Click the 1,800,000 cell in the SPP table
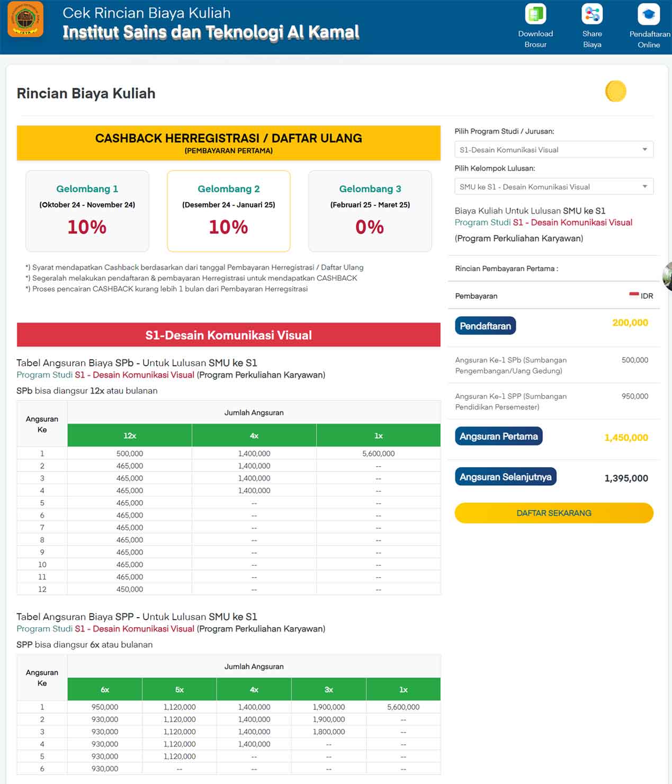Image resolution: width=672 pixels, height=784 pixels. 329,732
